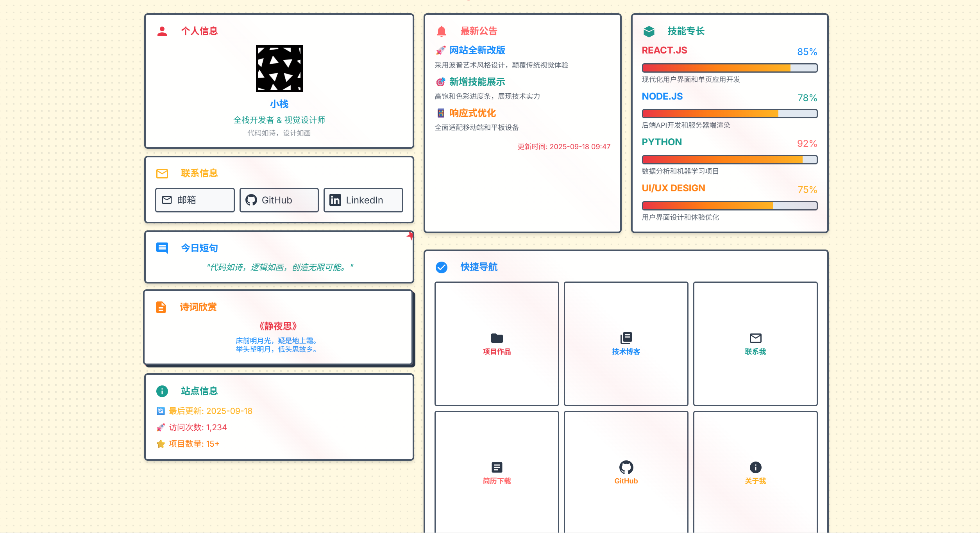Click the document icon next to 诗词欣赏
980x533 pixels.
(161, 307)
